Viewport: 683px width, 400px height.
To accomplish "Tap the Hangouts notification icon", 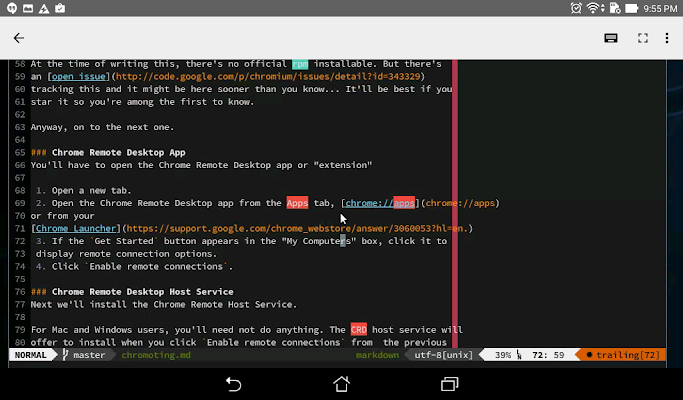I will click(12, 8).
